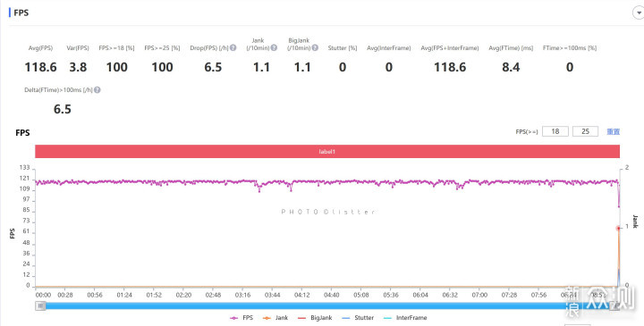Click the FTime>=100ms [%] metric label
644x326 pixels.
[x=570, y=48]
